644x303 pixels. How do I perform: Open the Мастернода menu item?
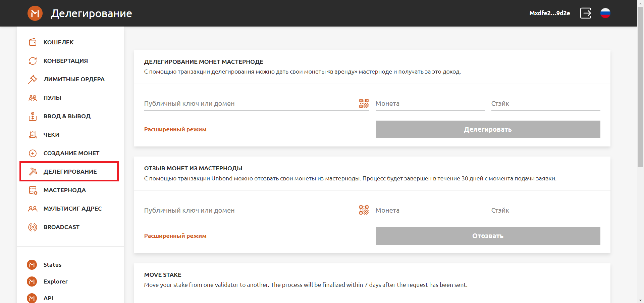pos(64,190)
